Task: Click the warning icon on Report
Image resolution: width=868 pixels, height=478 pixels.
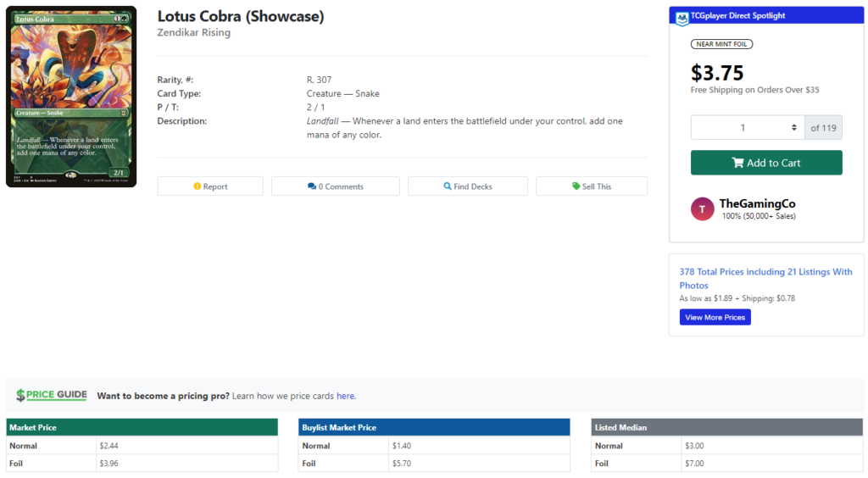Action: (197, 186)
